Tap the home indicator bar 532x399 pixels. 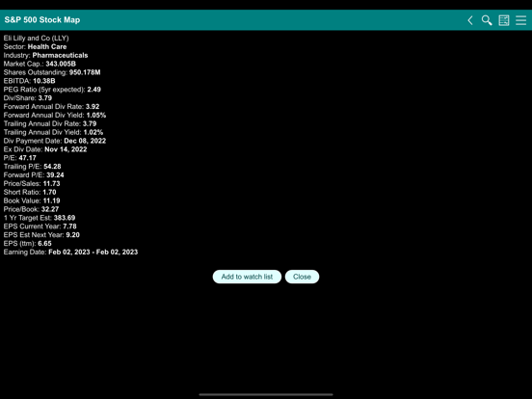(x=266, y=394)
